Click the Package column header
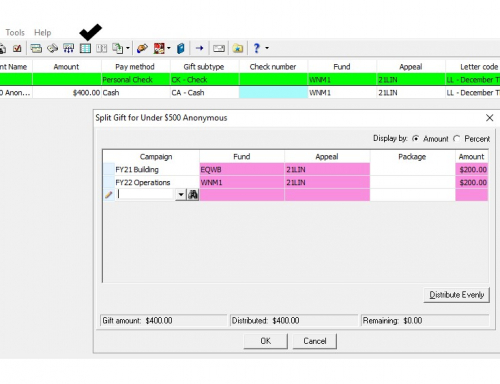This screenshot has width=500, height=384. [x=412, y=157]
